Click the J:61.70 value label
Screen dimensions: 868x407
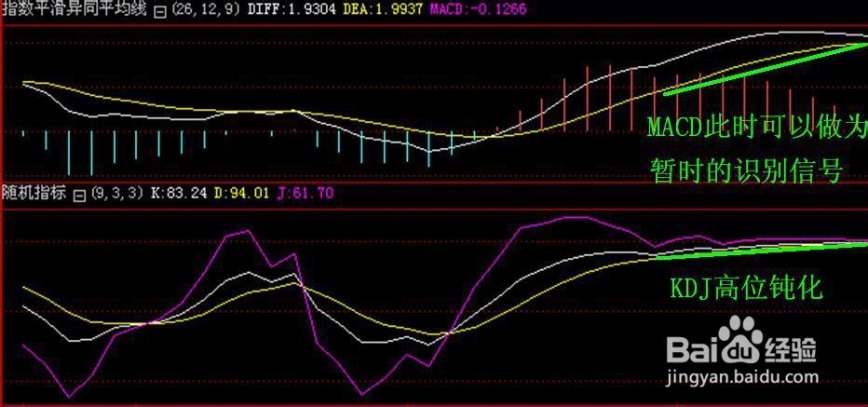(x=305, y=194)
